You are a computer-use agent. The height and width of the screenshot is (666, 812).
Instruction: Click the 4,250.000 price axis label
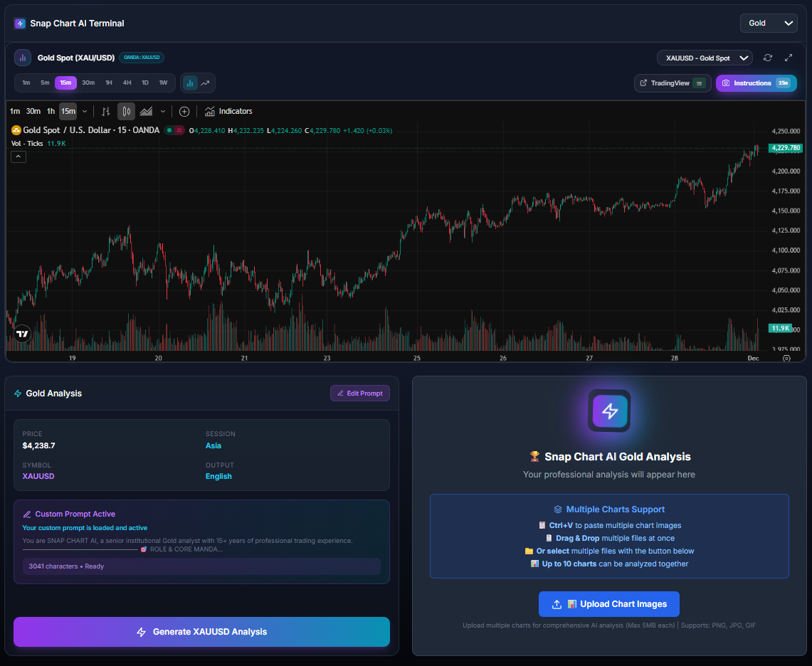786,131
